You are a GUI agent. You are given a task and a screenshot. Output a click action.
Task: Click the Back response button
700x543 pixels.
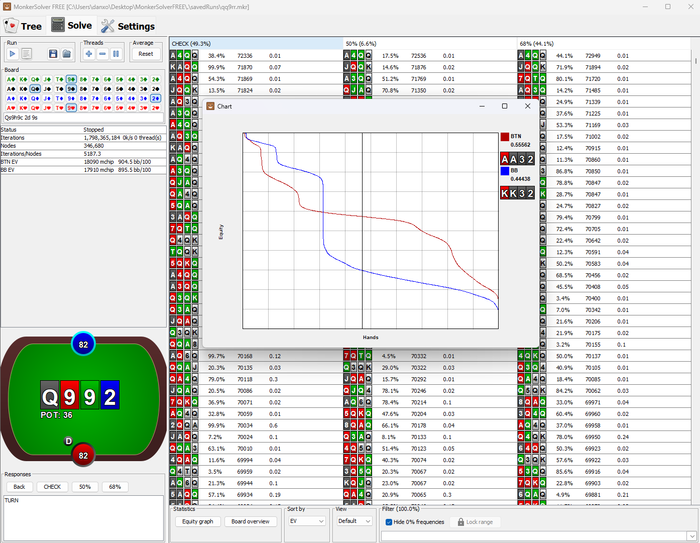[x=19, y=487]
